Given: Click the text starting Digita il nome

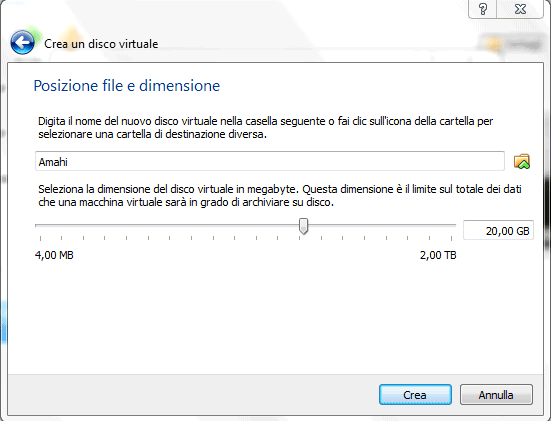Looking at the screenshot, I should pyautogui.click(x=265, y=128).
